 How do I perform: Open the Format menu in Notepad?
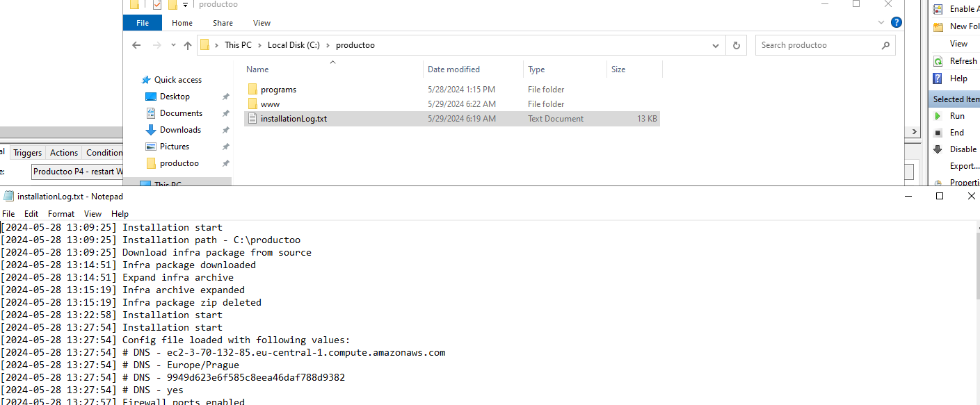click(x=61, y=214)
